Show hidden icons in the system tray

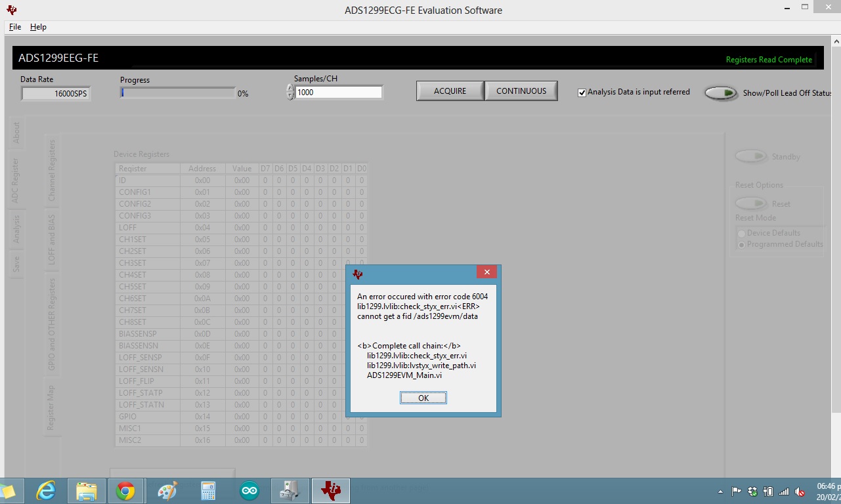coord(720,491)
